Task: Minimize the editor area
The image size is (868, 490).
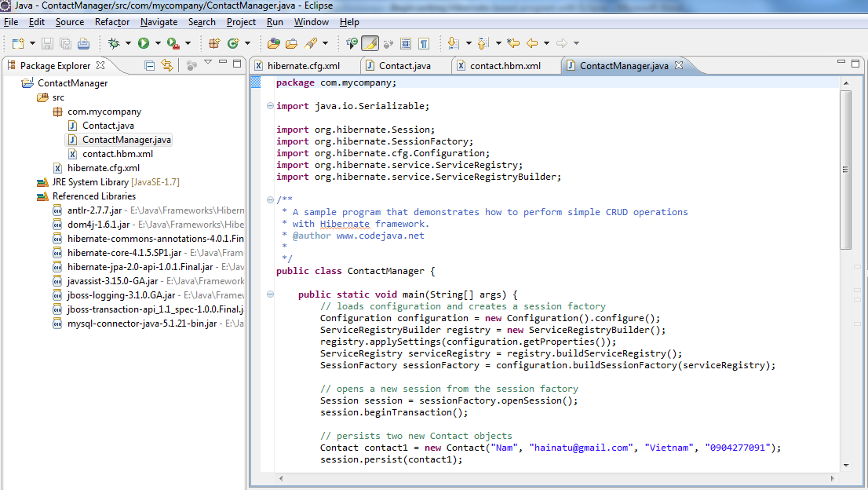Action: [841, 62]
